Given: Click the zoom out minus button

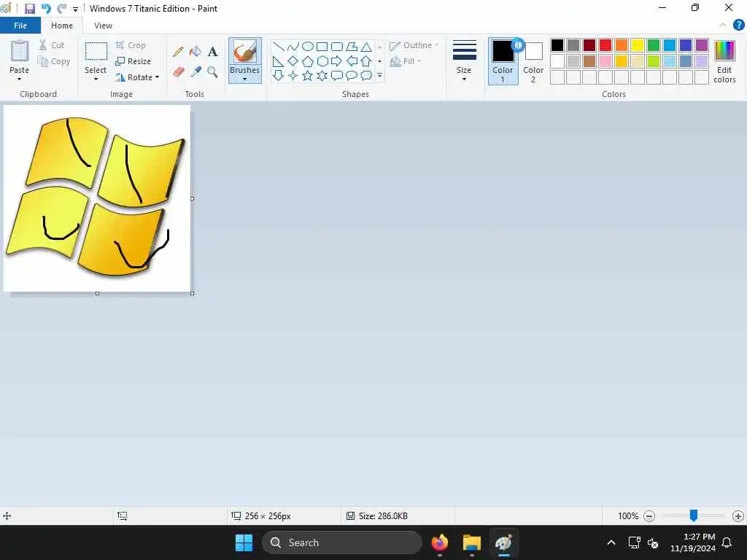Looking at the screenshot, I should pyautogui.click(x=649, y=516).
